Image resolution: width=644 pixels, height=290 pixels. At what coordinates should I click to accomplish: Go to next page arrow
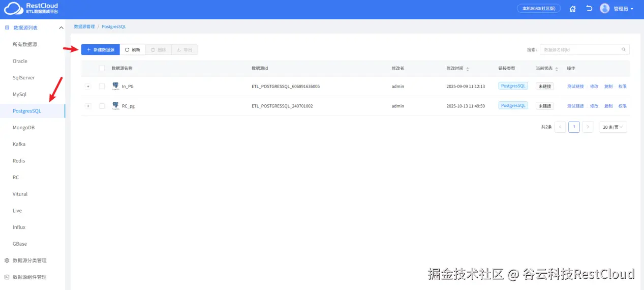[588, 127]
